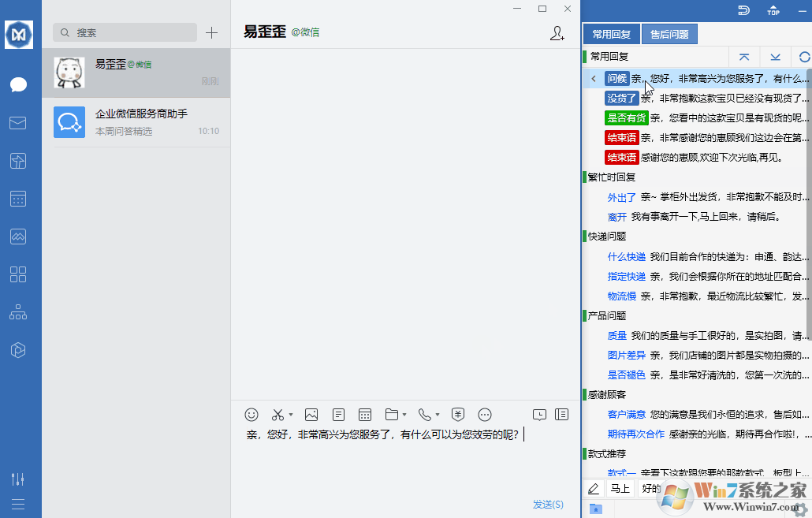Click the return arrow icon in blue header
The image size is (812, 518).
point(743,9)
